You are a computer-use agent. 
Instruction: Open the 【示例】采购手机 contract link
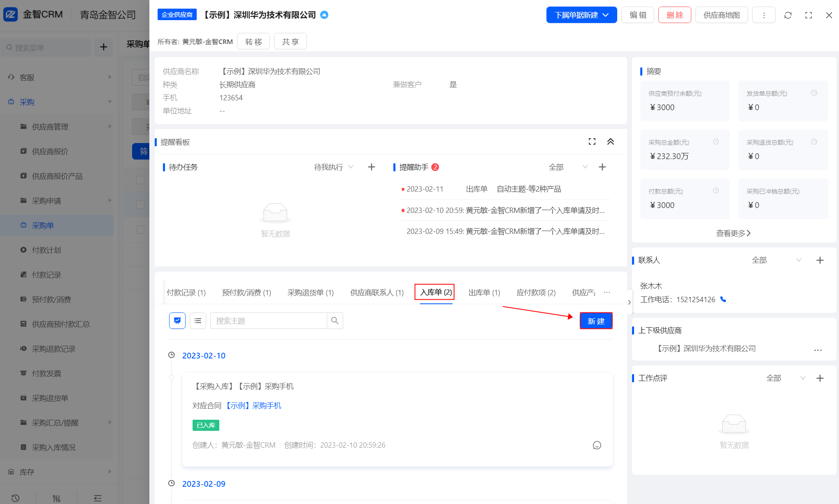253,406
